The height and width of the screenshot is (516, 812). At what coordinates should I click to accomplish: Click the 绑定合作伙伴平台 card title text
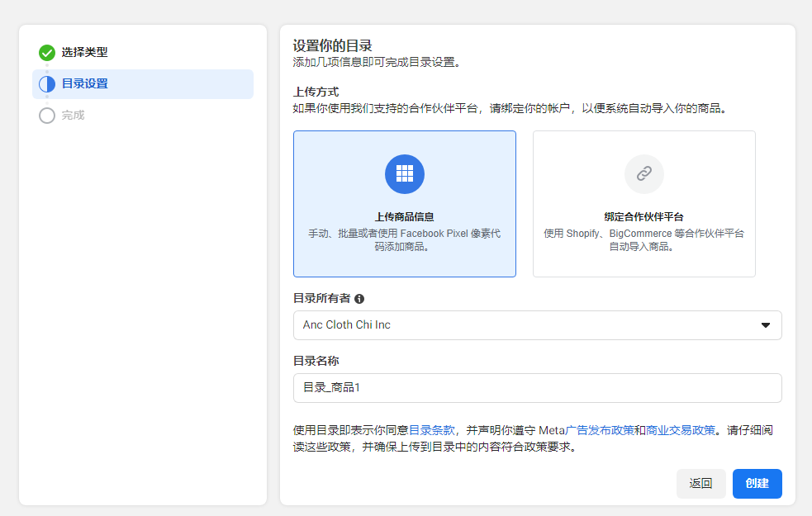644,217
